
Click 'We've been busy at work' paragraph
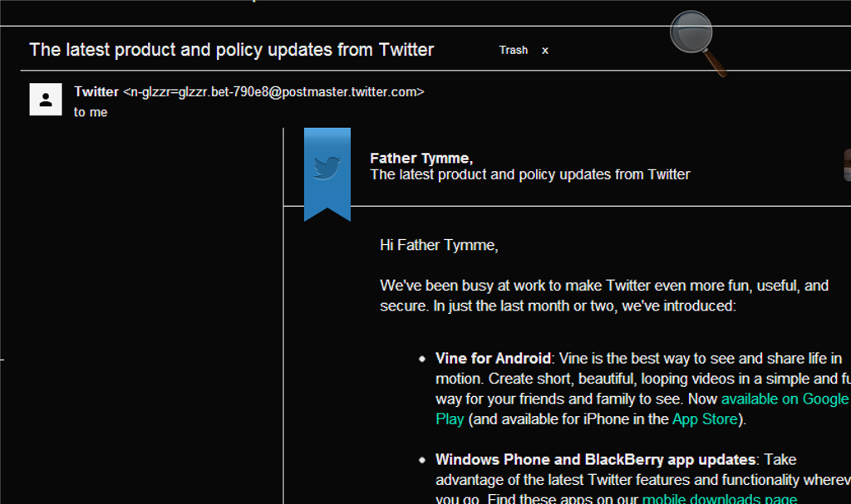pos(604,296)
